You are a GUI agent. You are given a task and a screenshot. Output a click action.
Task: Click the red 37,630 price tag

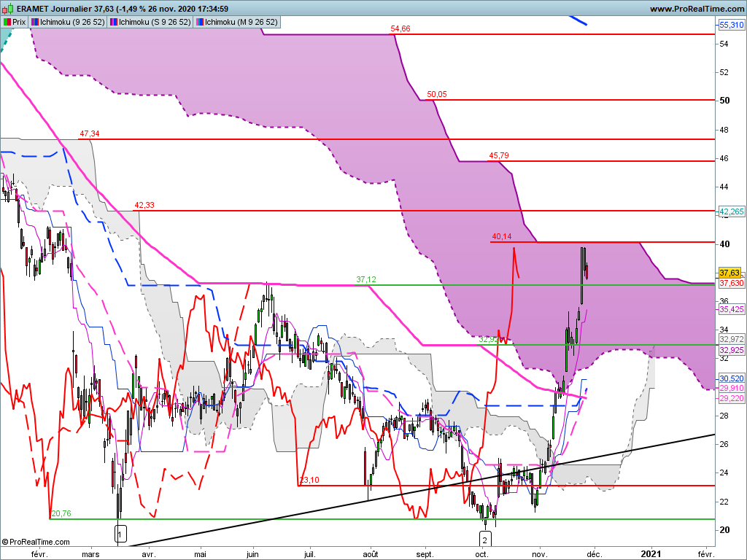pyautogui.click(x=731, y=283)
